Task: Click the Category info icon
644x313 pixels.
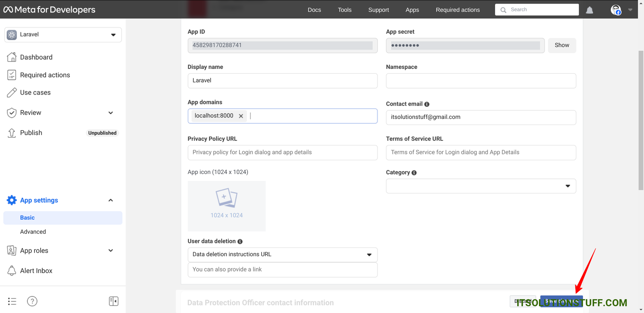Action: point(414,173)
